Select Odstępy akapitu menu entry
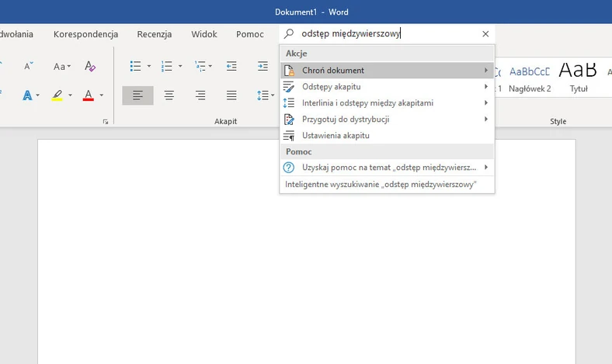The image size is (612, 364). [x=332, y=86]
